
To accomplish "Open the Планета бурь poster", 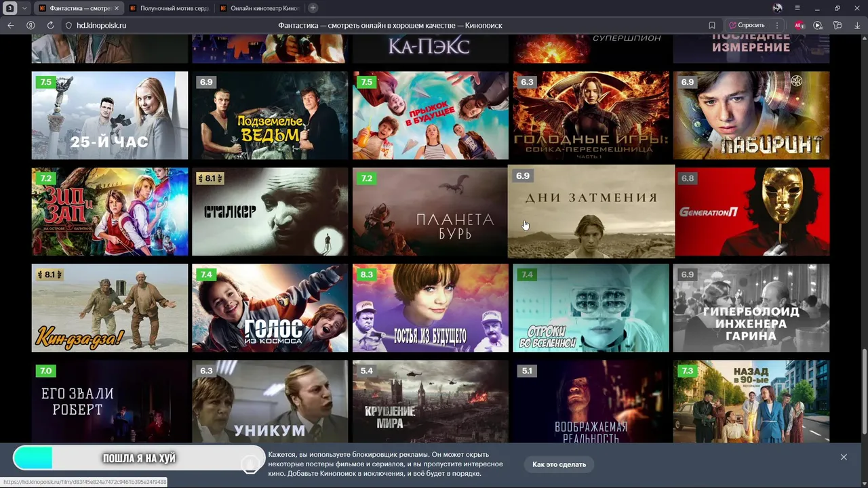I will 431,211.
